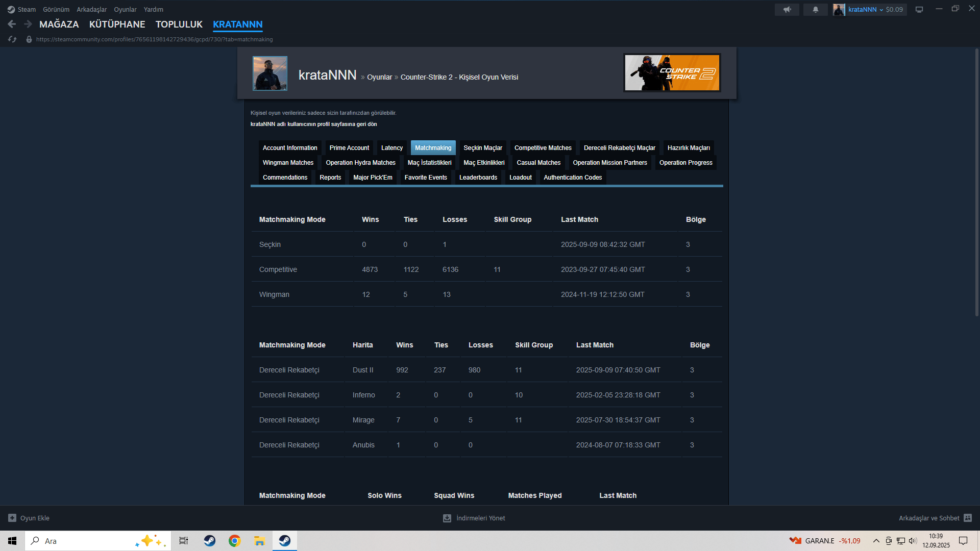Screen dimensions: 980x551
Task: Switch to the Competitive Matches tab
Action: pos(543,148)
